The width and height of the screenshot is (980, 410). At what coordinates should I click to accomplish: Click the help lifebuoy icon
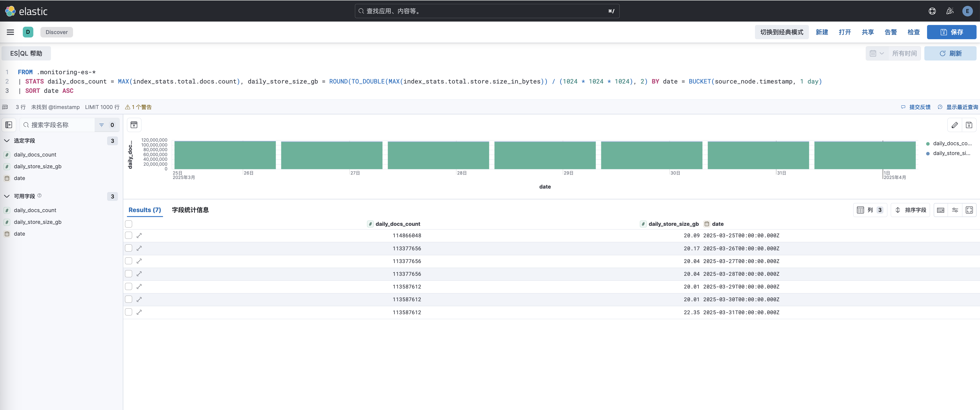(932, 11)
